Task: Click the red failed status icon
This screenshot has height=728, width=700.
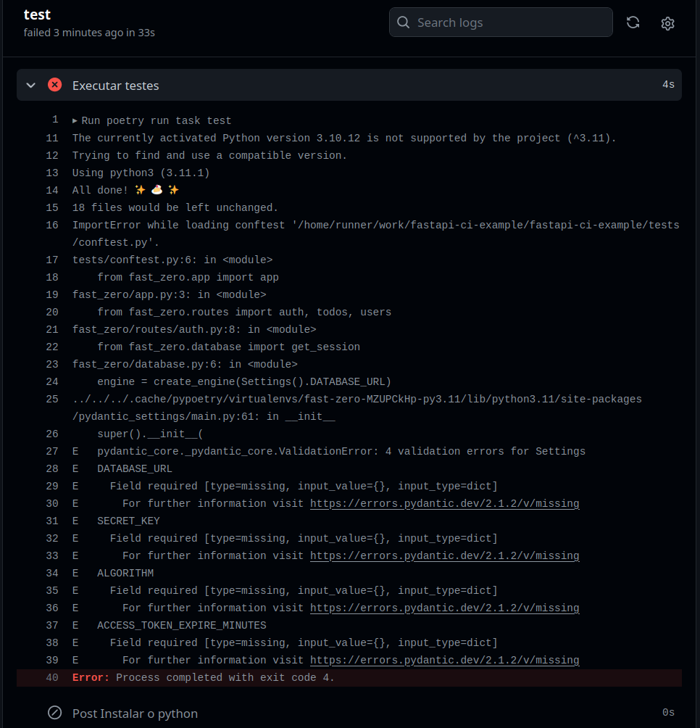Action: pyautogui.click(x=55, y=85)
